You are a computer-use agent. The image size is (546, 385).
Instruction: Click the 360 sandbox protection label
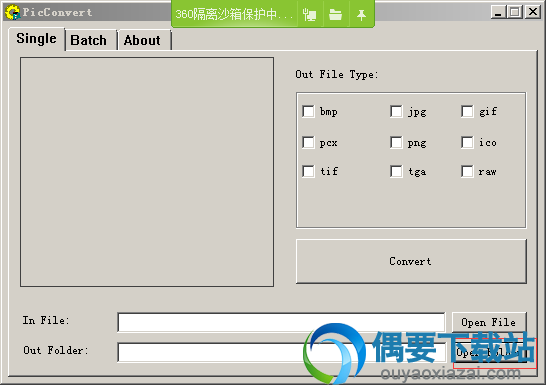click(x=234, y=14)
